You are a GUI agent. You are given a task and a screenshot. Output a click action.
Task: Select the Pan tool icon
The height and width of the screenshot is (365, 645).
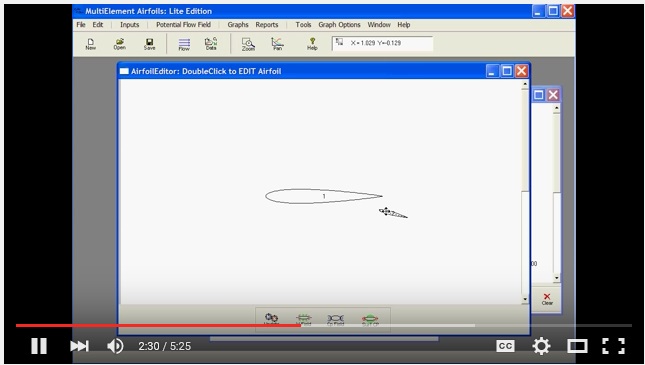(277, 44)
